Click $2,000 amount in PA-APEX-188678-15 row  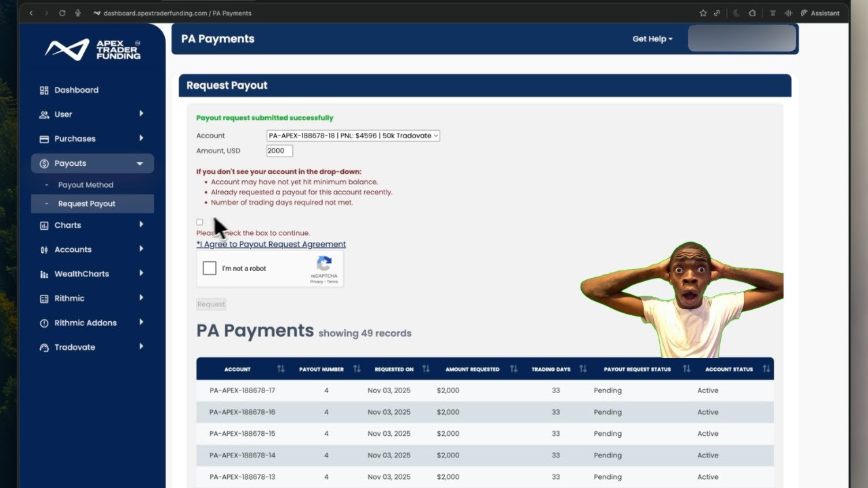448,434
